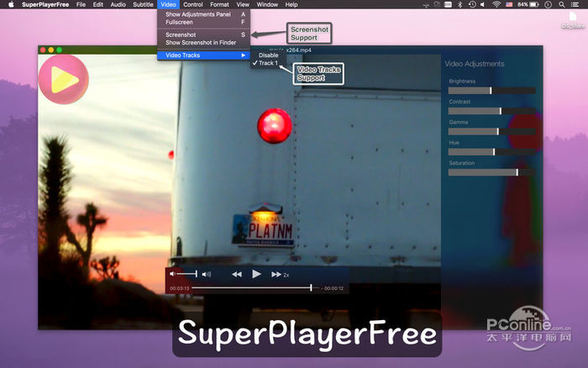Click the Contrast slider
Viewport: 588px width, 368px height.
(x=491, y=111)
